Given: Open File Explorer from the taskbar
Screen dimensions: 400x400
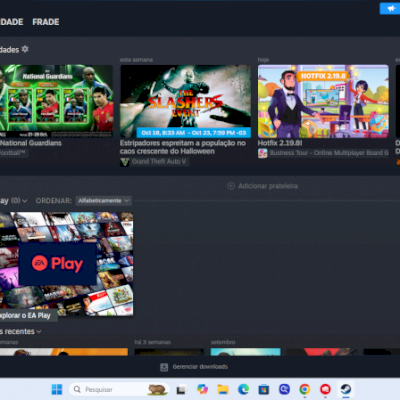Looking at the screenshot, I should coord(223,389).
